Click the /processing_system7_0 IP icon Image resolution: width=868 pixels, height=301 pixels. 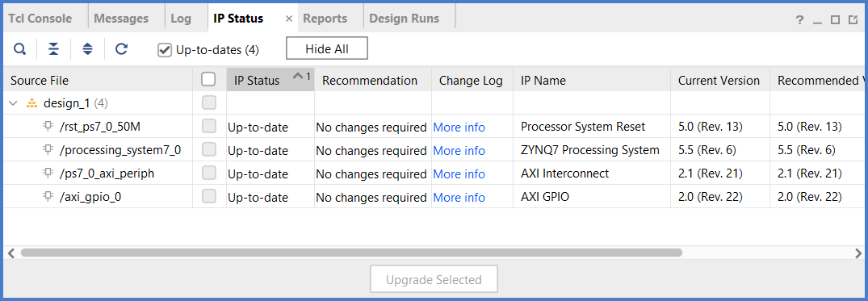coord(48,150)
